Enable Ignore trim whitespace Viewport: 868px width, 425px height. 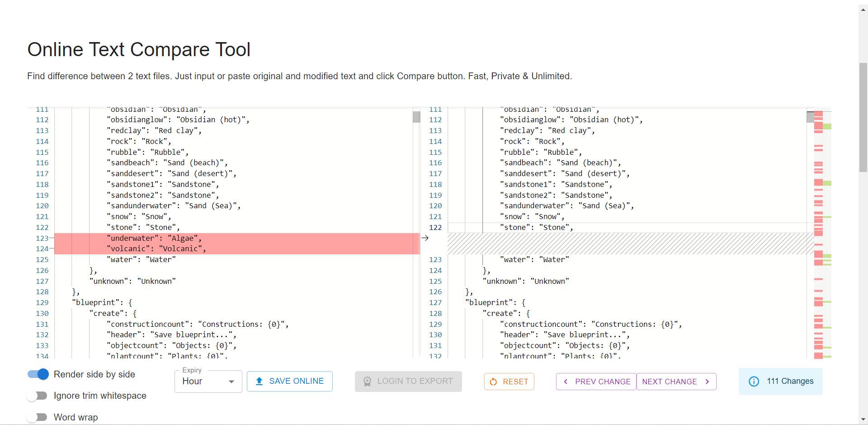pos(37,396)
